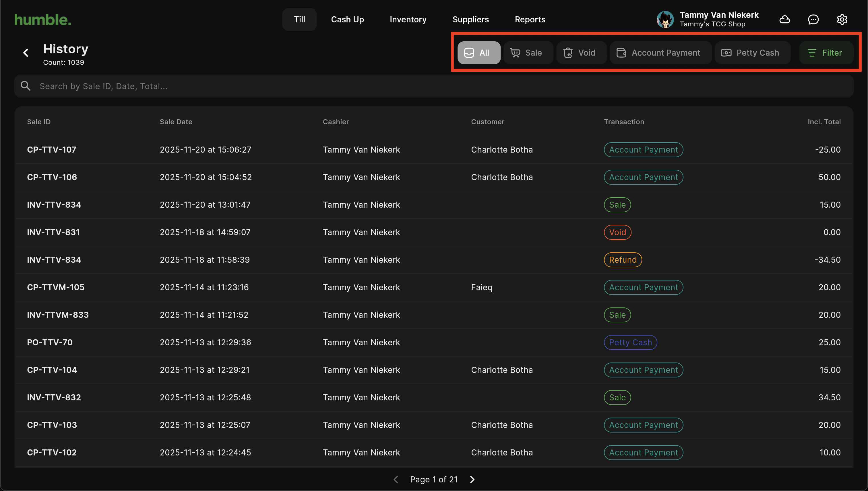The width and height of the screenshot is (868, 491).
Task: Click the search magnifier icon
Action: pos(26,86)
